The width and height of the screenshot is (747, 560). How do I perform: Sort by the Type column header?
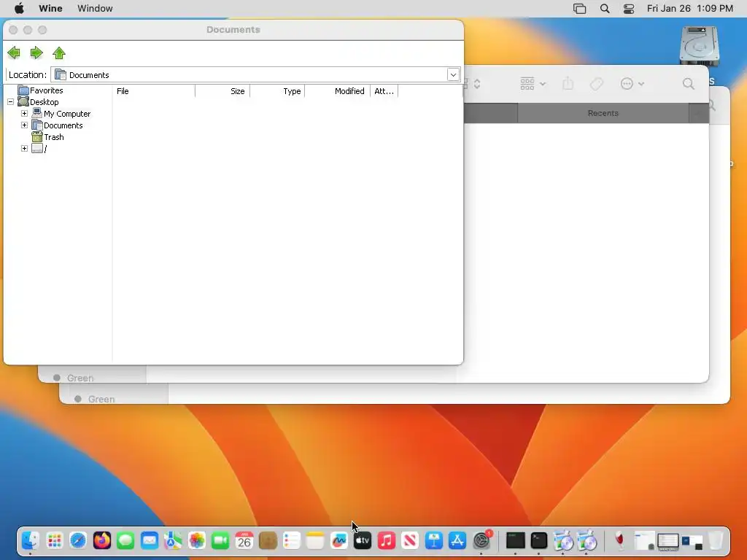click(277, 91)
